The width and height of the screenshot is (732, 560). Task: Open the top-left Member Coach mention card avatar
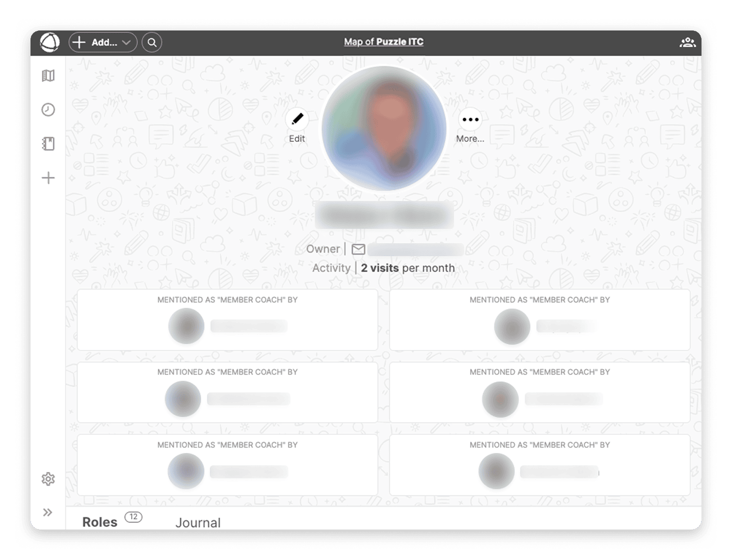[x=186, y=326]
